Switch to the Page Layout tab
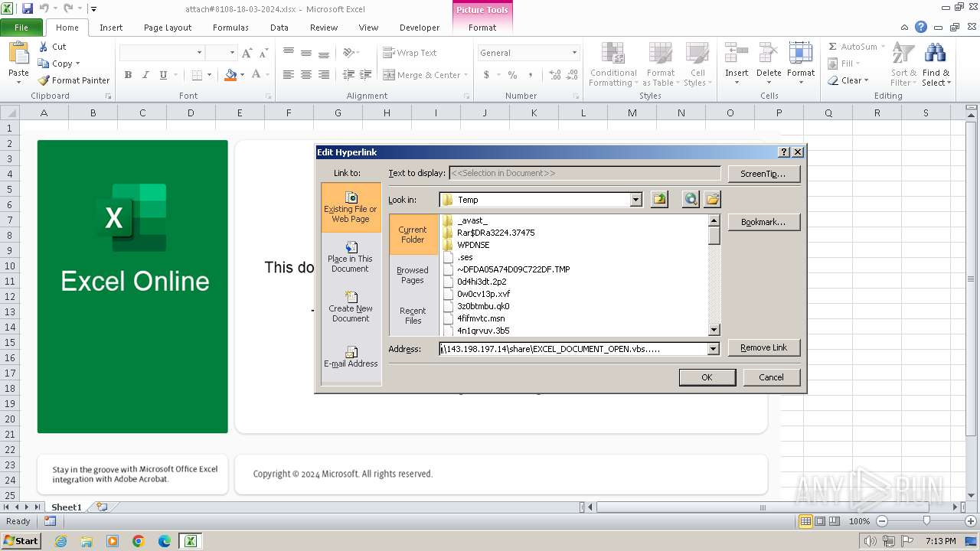The image size is (980, 551). [168, 28]
